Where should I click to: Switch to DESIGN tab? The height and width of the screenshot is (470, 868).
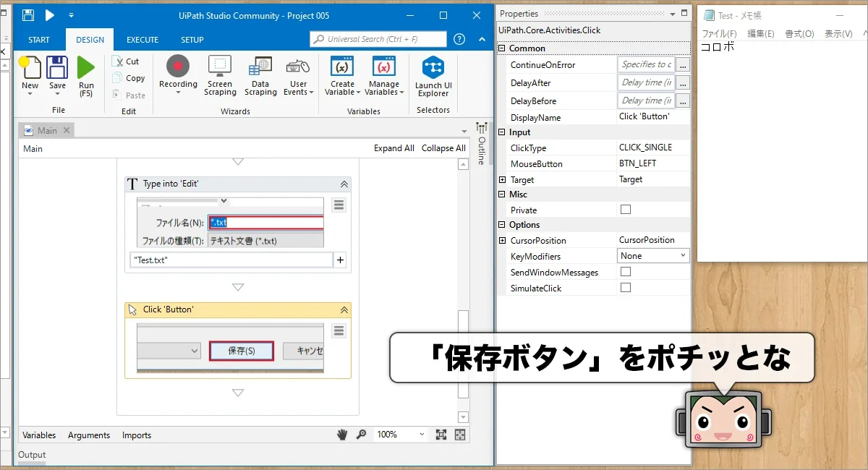click(x=90, y=40)
